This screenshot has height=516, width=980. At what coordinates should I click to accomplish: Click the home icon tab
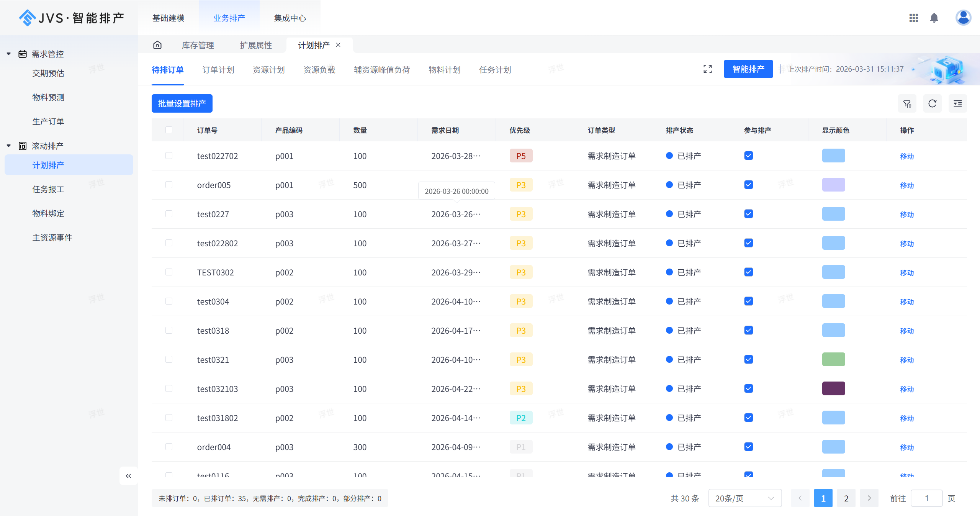pos(157,45)
